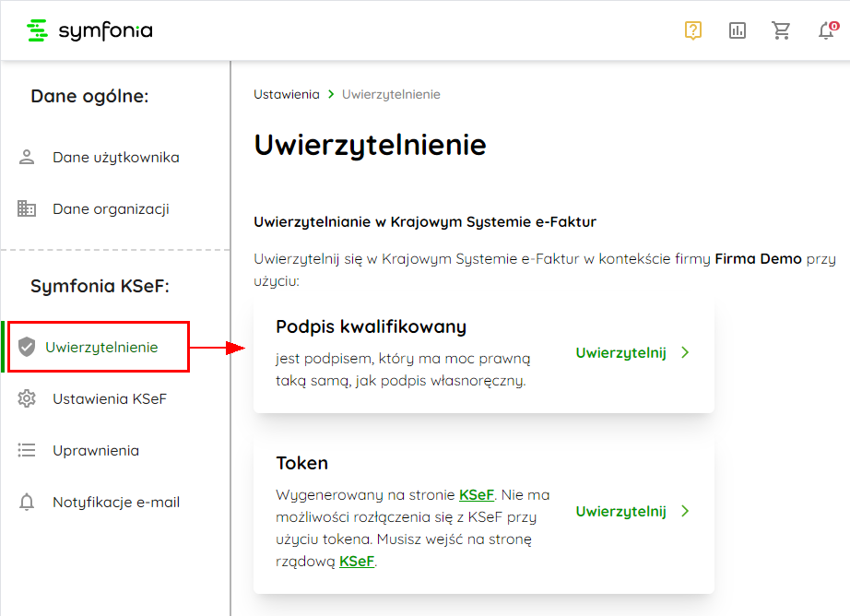The width and height of the screenshot is (850, 616).
Task: Click Uwierzytelnienie breadcrumb text
Action: [x=391, y=94]
